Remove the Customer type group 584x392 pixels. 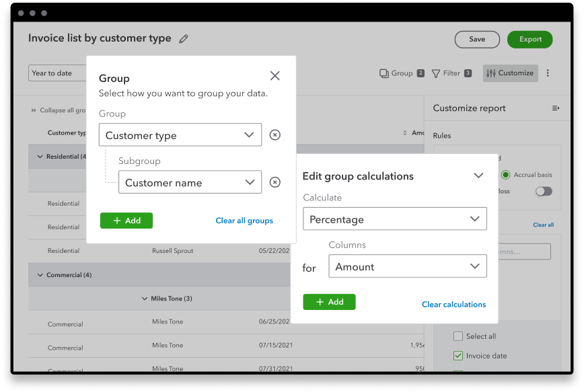coord(275,135)
